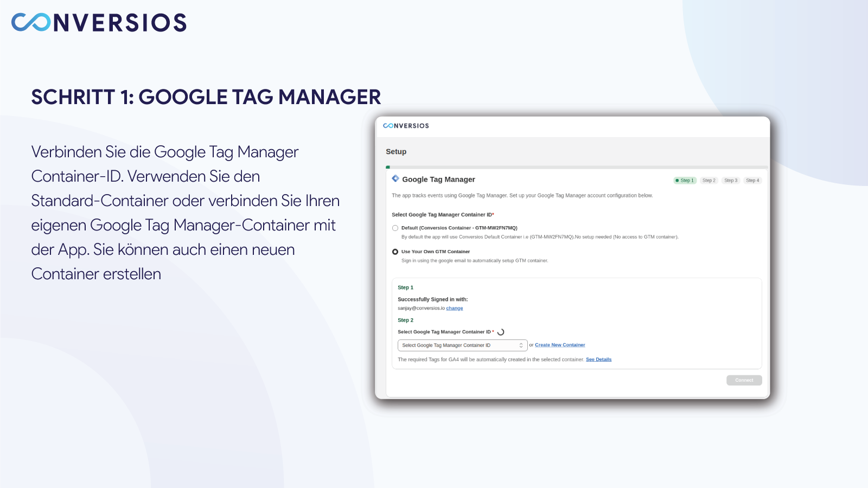Click the Setup heading
Viewport: 868px width, 488px height.
click(x=396, y=152)
